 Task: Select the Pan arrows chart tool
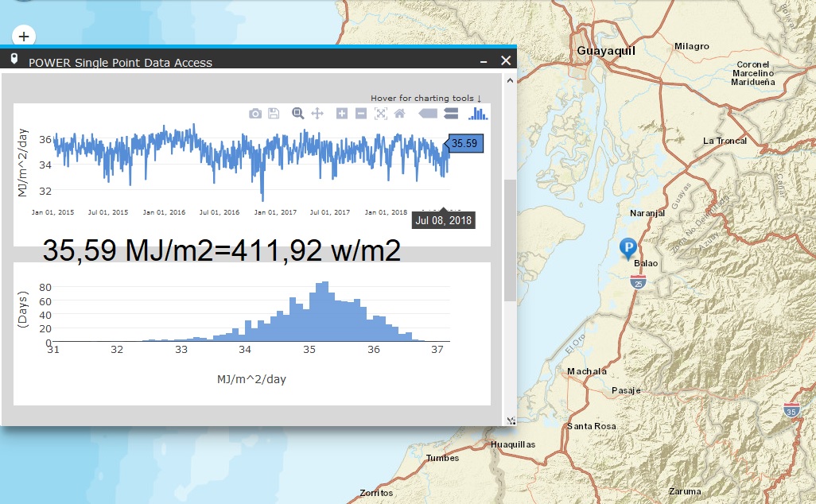(x=317, y=114)
